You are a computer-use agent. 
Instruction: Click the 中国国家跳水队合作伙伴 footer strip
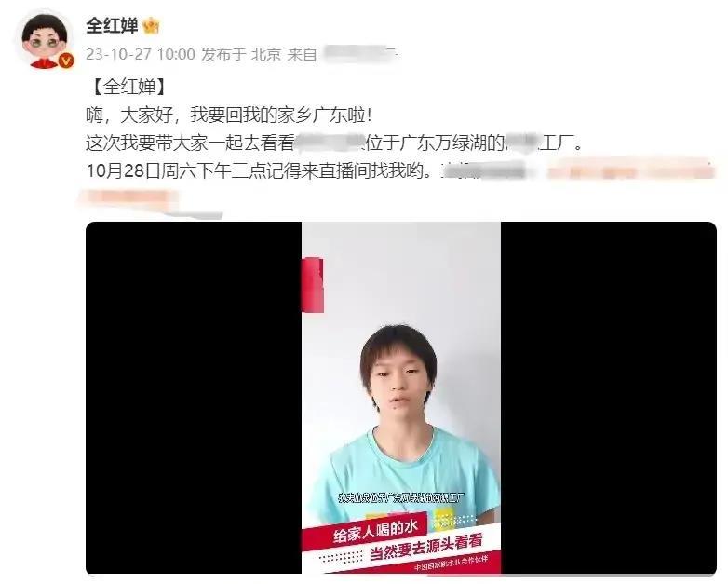pos(452,564)
